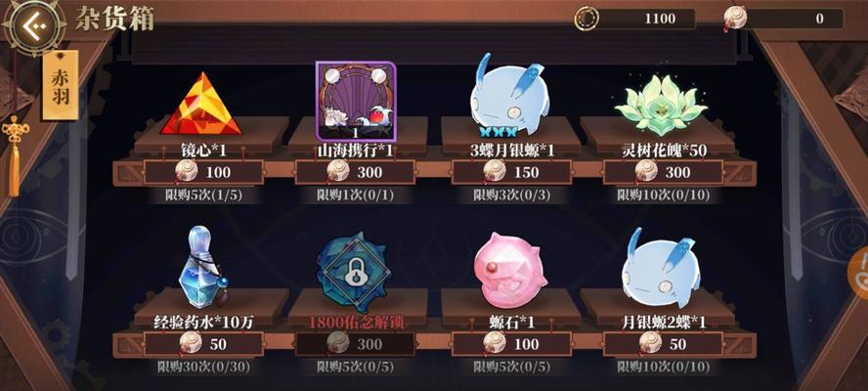Select the 3蝶月银螈 creature icon

click(507, 95)
